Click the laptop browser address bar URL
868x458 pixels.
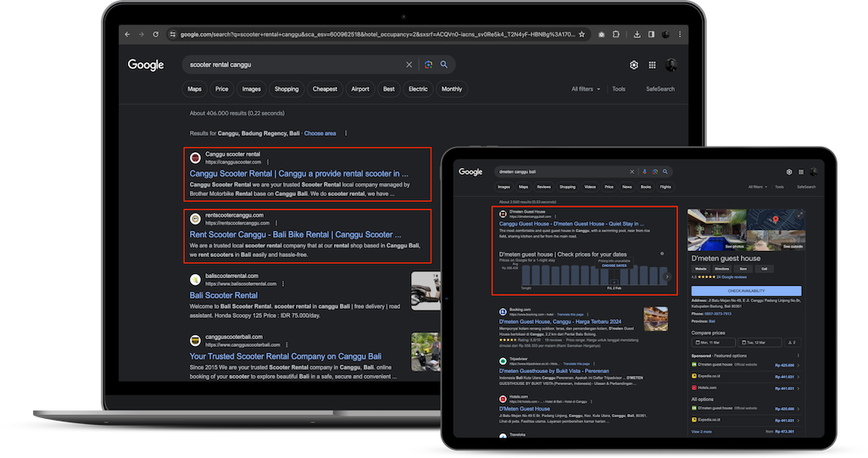[377, 34]
